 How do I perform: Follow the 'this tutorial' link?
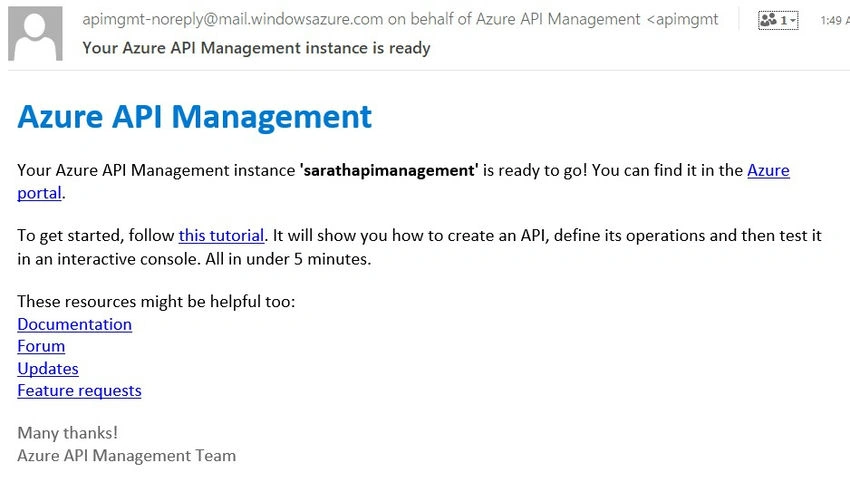221,236
